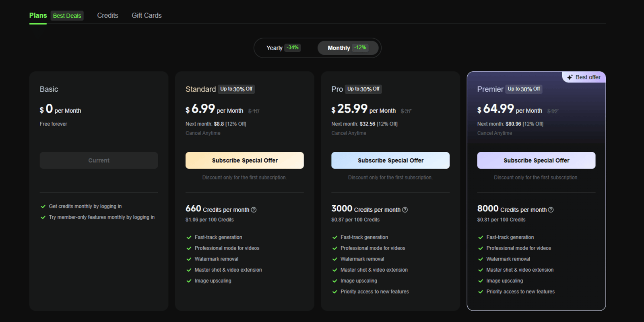
Task: Subscribe to Pro plan special offer
Action: [390, 160]
